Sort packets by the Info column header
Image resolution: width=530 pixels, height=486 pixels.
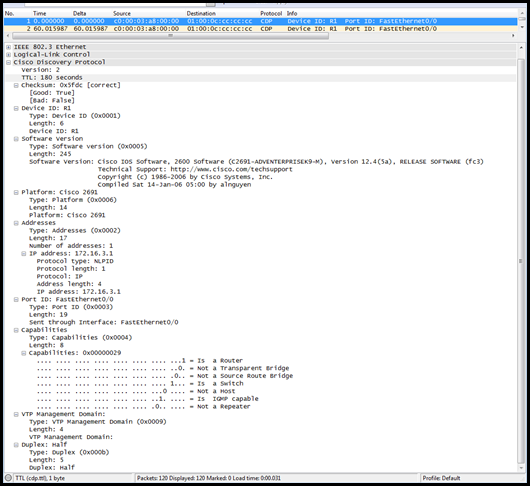292,14
